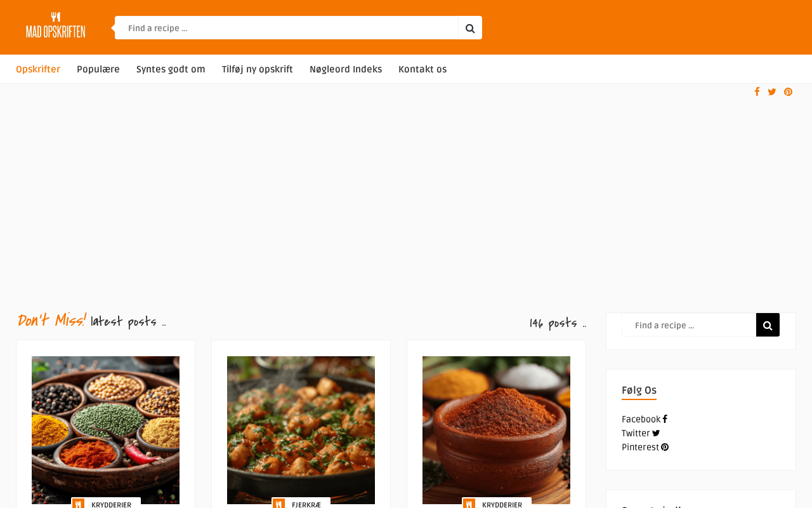
Task: Select Tilføj ny opskrift menu item
Action: click(258, 69)
